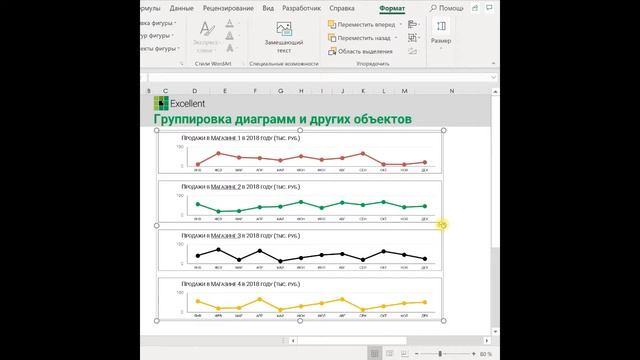Click the Переместить назад icon

332,38
